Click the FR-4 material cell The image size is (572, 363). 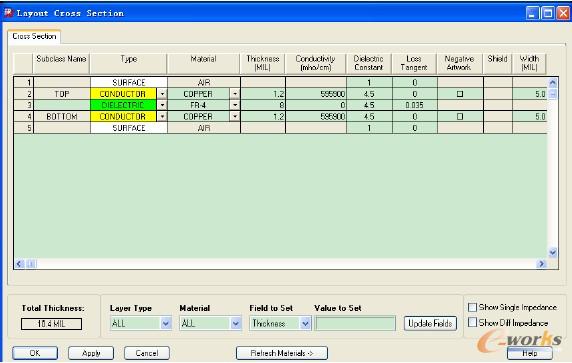point(199,105)
